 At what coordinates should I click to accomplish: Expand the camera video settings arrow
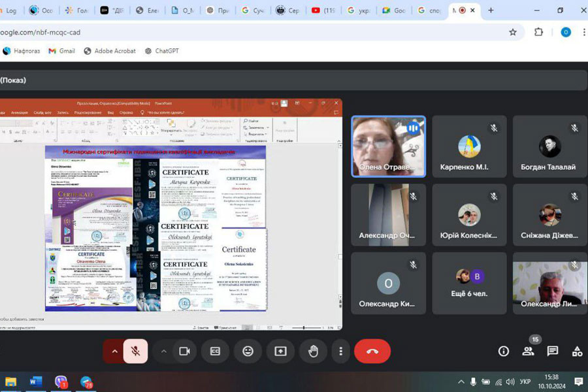163,351
